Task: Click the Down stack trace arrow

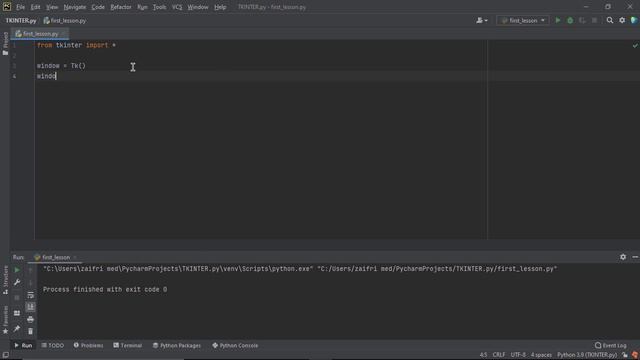Action: (x=30, y=282)
